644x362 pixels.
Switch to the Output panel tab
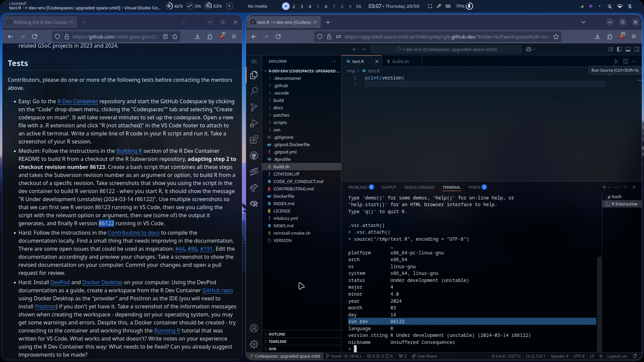pos(389,187)
